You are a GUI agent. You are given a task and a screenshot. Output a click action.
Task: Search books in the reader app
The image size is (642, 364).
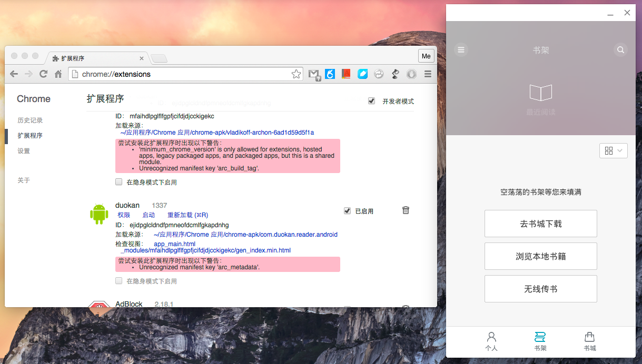(x=621, y=50)
